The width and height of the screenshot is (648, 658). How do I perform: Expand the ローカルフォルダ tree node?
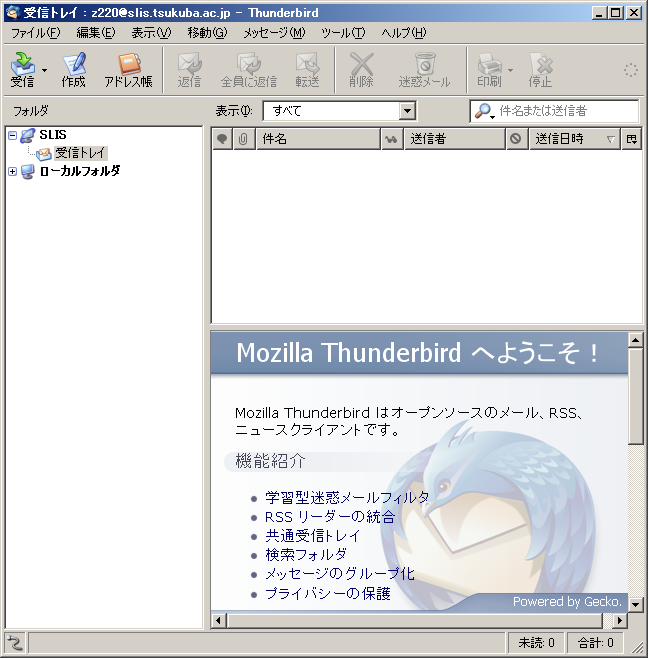coord(13,171)
